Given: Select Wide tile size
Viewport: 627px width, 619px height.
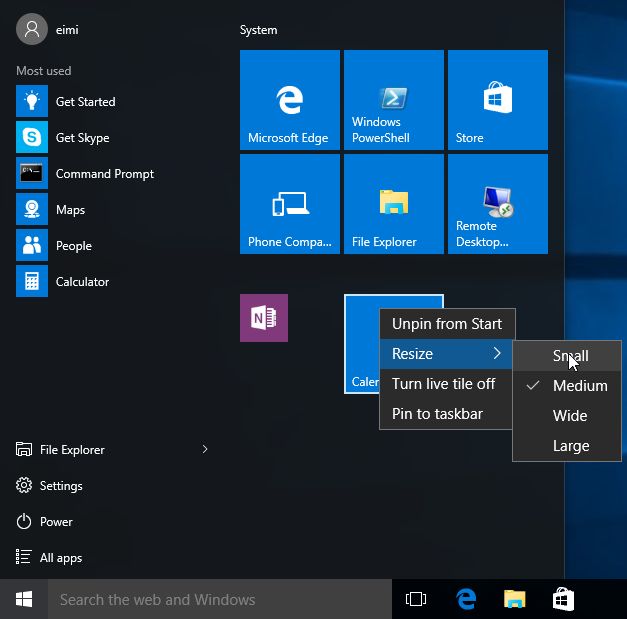Looking at the screenshot, I should 567,416.
